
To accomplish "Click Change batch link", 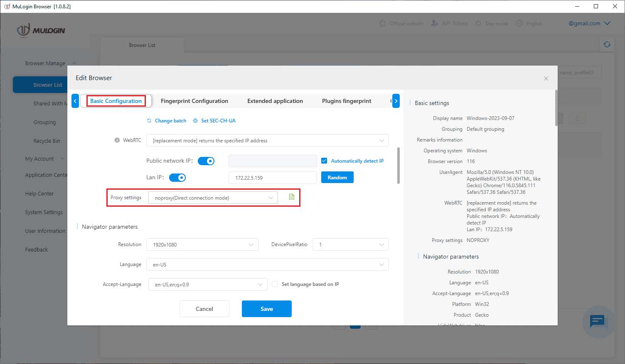I will click(x=170, y=121).
